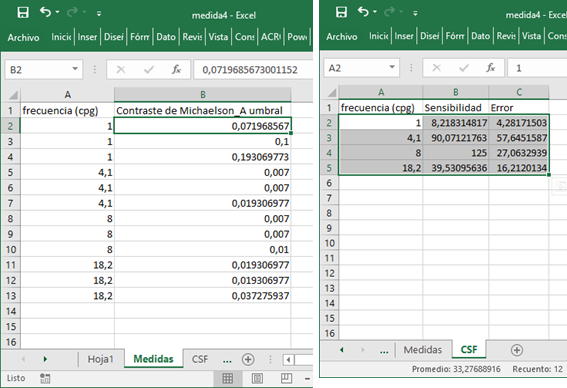Image resolution: width=567 pixels, height=388 pixels.
Task: Open Diseño tab in right window
Action: 429,36
